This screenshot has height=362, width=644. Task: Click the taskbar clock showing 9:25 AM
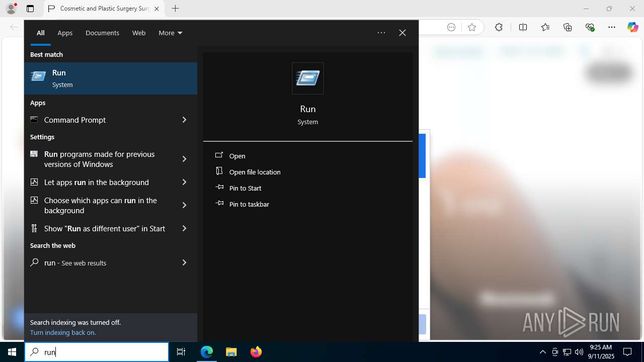(601, 352)
